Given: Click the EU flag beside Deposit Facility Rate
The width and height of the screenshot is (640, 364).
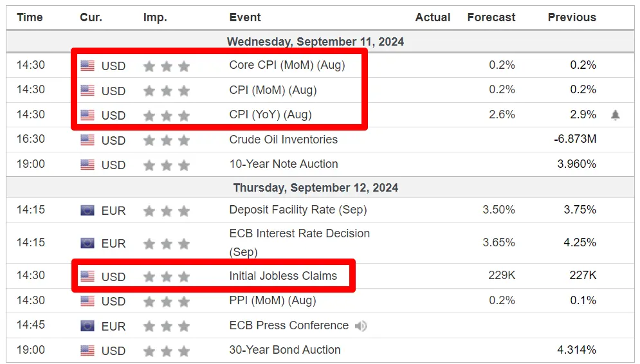Looking at the screenshot, I should (x=87, y=210).
